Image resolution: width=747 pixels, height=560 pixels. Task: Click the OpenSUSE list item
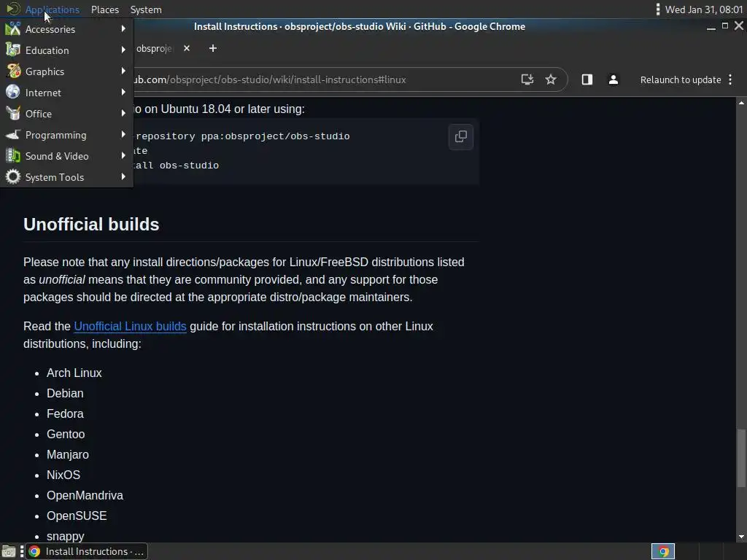(x=77, y=516)
